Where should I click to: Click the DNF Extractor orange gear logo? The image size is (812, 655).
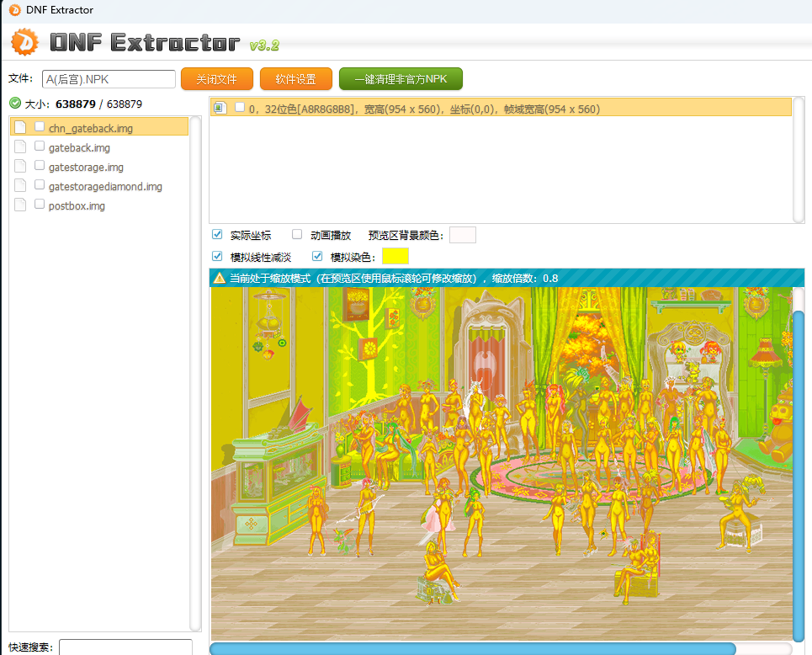(x=24, y=42)
